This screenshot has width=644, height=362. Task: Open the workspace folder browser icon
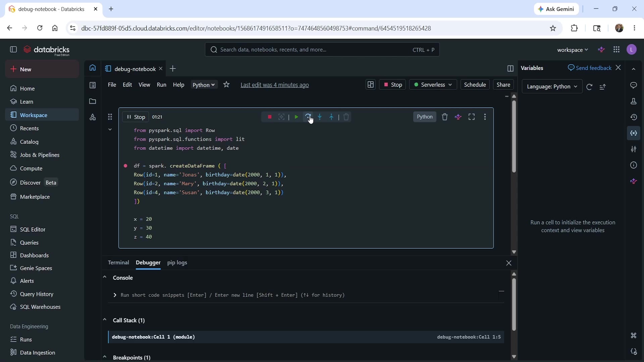click(x=93, y=101)
